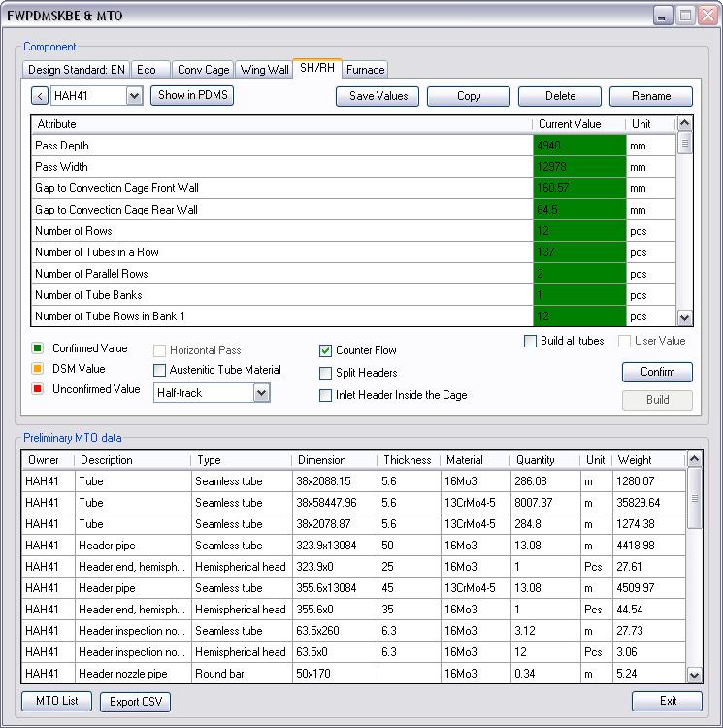Click the Pass Width value 12978
This screenshot has width=723, height=728.
point(579,167)
